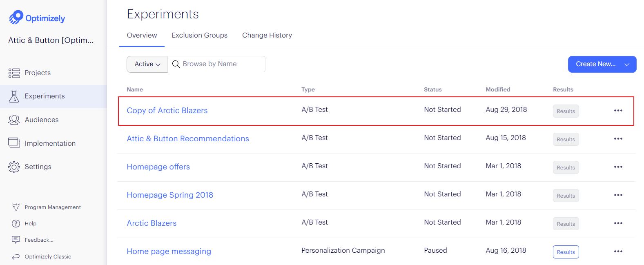Open the Create New dropdown arrow

(x=627, y=65)
